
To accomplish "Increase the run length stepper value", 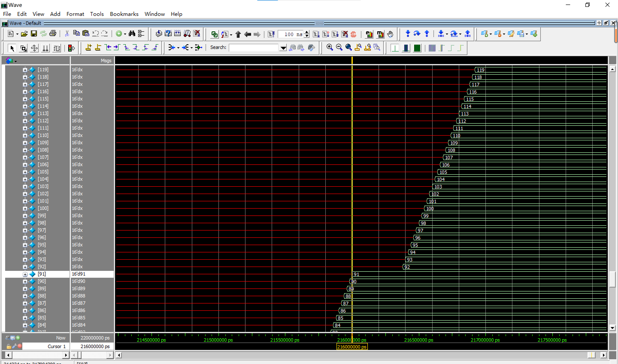I will point(307,32).
